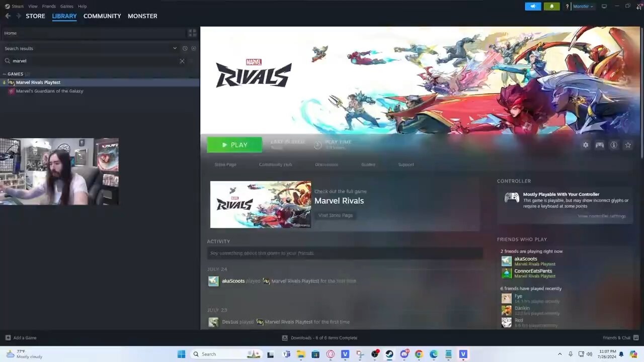Open the Monster account dropdown
This screenshot has width=644, height=362.
tap(583, 7)
